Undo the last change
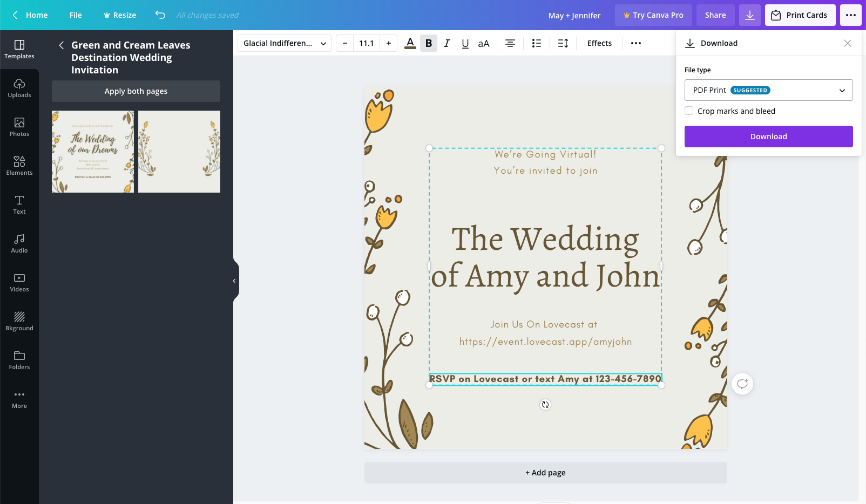Viewport: 866px width, 504px height. point(160,15)
